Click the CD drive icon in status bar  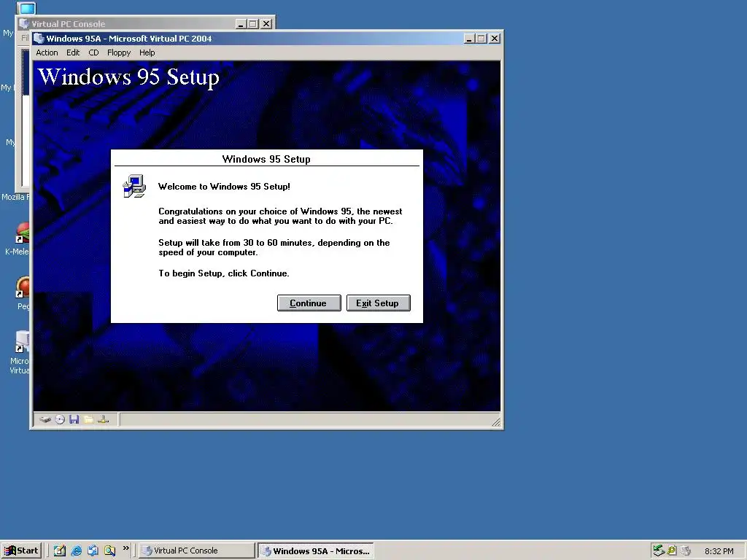click(x=60, y=419)
